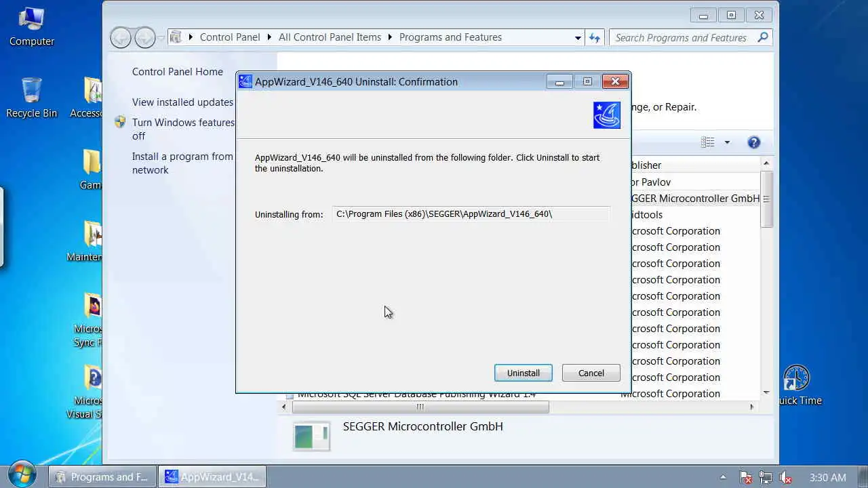
Task: Open View installed updates link
Action: point(182,102)
